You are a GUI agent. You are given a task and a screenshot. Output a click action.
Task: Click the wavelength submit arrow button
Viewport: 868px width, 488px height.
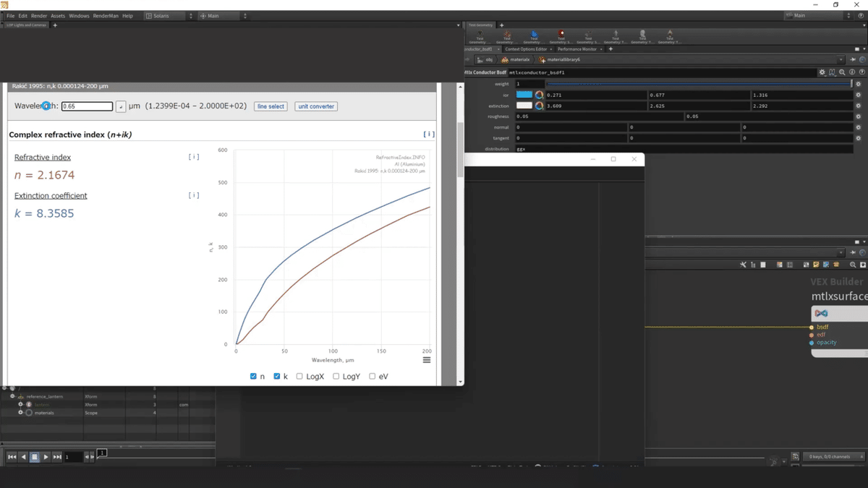[x=121, y=106]
